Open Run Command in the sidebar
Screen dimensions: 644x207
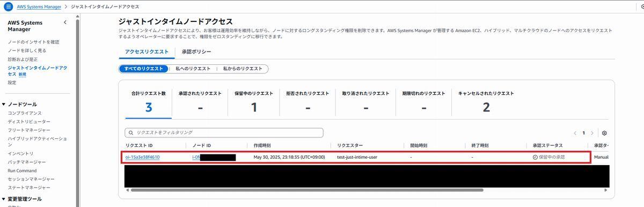(22, 171)
